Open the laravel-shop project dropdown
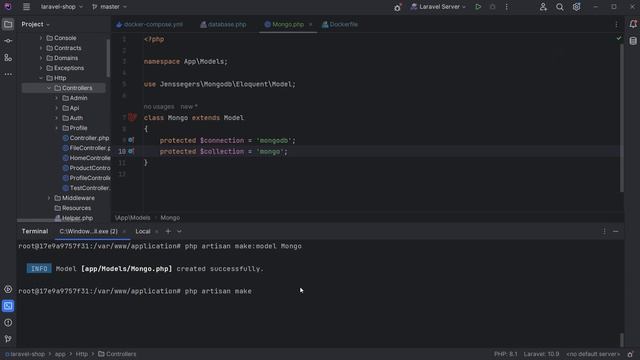Image resolution: width=640 pixels, height=360 pixels. pyautogui.click(x=62, y=7)
